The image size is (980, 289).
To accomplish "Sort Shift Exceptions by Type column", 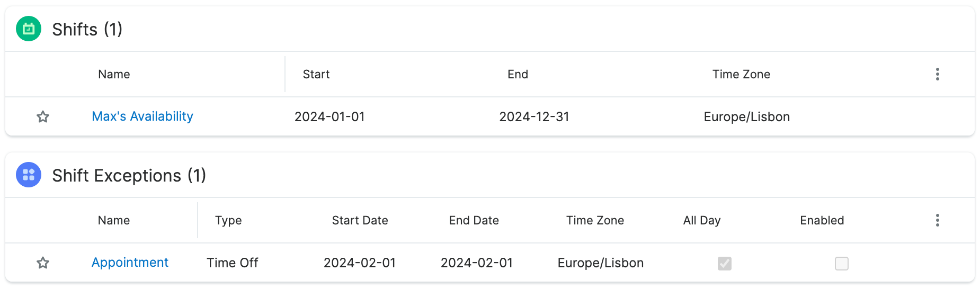I will (x=228, y=221).
